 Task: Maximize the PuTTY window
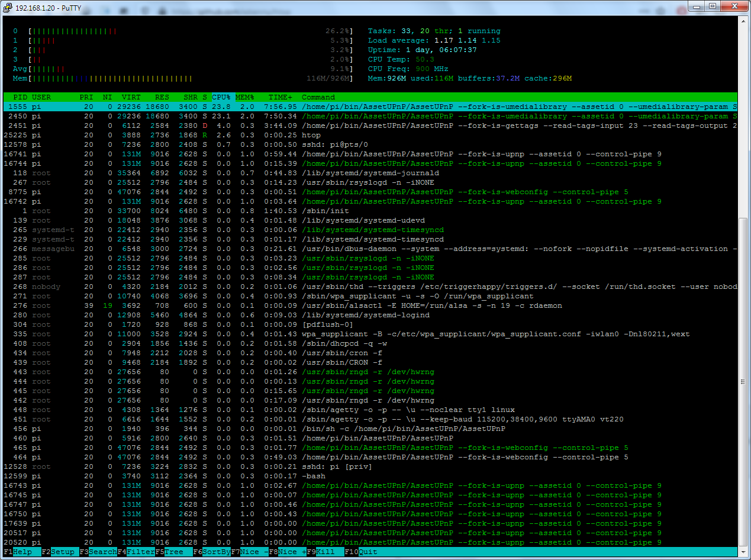point(713,6)
